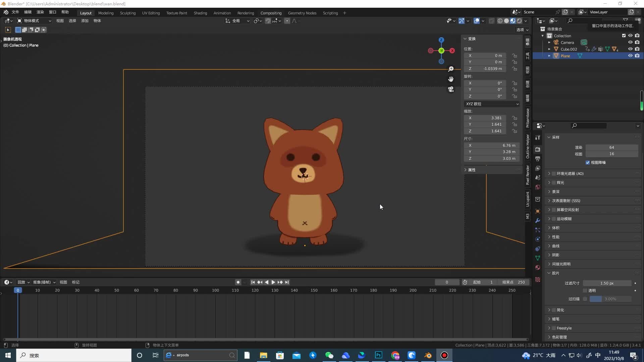Screen dimensions: 644x362
Task: Switch to rendered viewport shading
Action: pyautogui.click(x=519, y=21)
